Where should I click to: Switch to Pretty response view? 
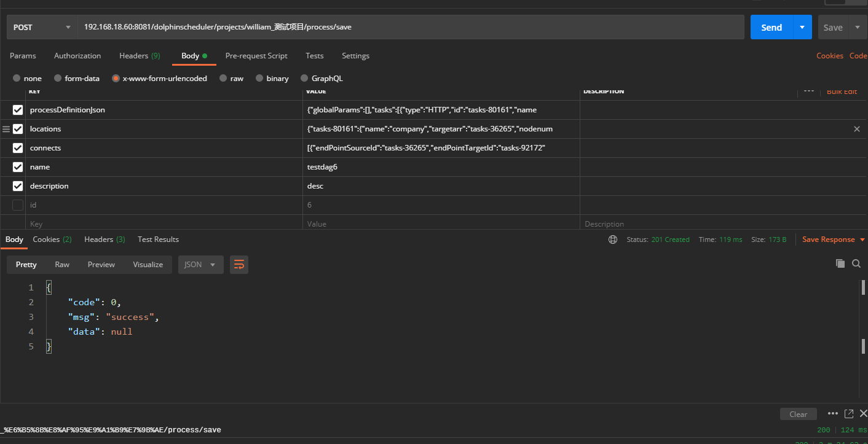click(26, 265)
